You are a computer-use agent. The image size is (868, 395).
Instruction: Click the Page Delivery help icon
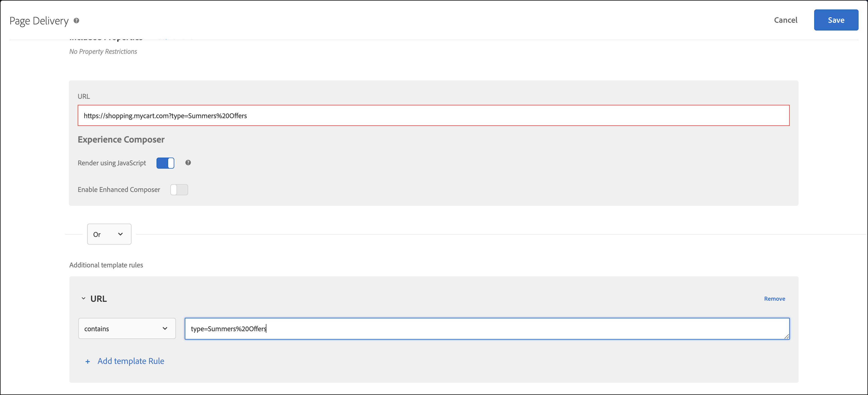(77, 21)
